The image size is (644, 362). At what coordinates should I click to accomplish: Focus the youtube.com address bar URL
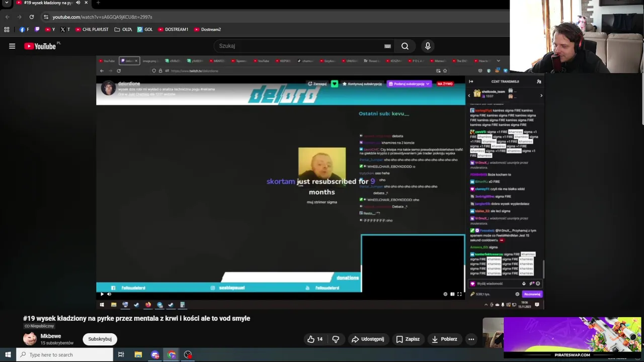click(102, 17)
